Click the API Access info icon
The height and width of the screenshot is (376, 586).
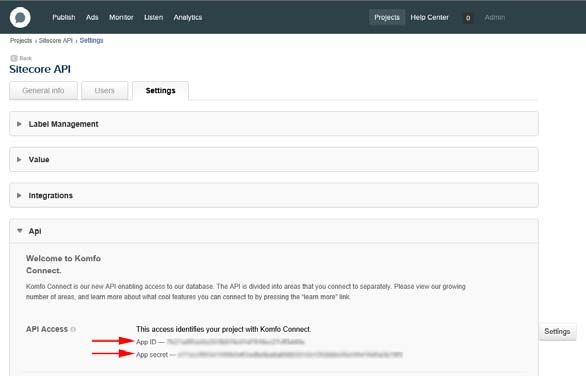[73, 330]
